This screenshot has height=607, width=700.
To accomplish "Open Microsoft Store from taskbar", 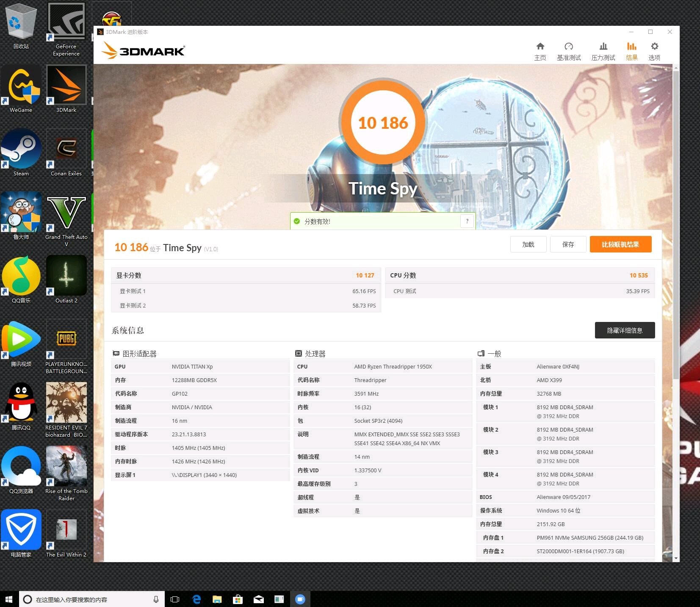I will 238,599.
